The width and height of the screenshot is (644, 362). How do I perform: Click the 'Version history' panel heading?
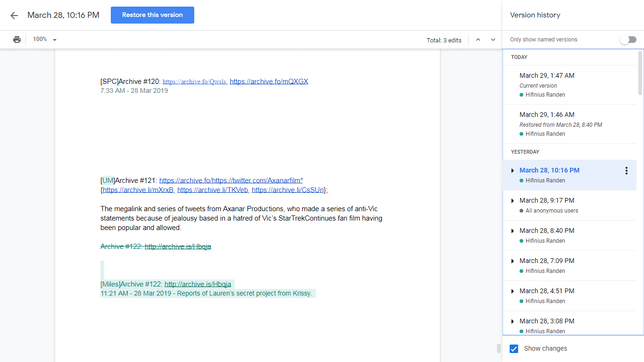(x=535, y=15)
